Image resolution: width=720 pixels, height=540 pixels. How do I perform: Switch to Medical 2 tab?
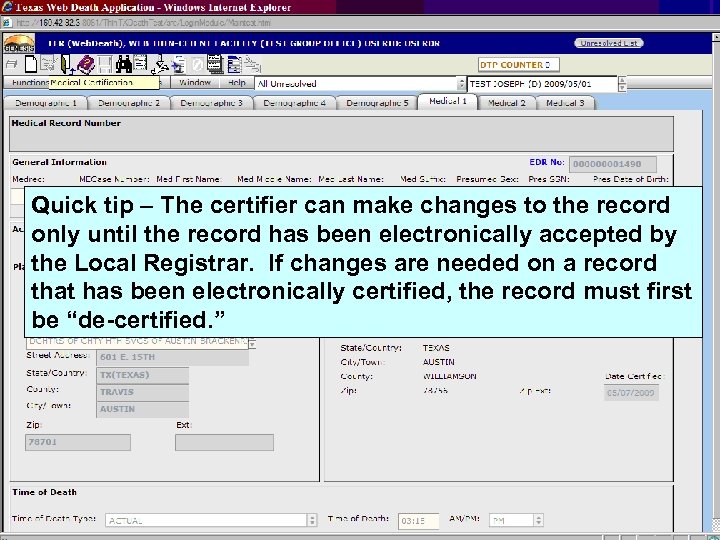pos(506,103)
